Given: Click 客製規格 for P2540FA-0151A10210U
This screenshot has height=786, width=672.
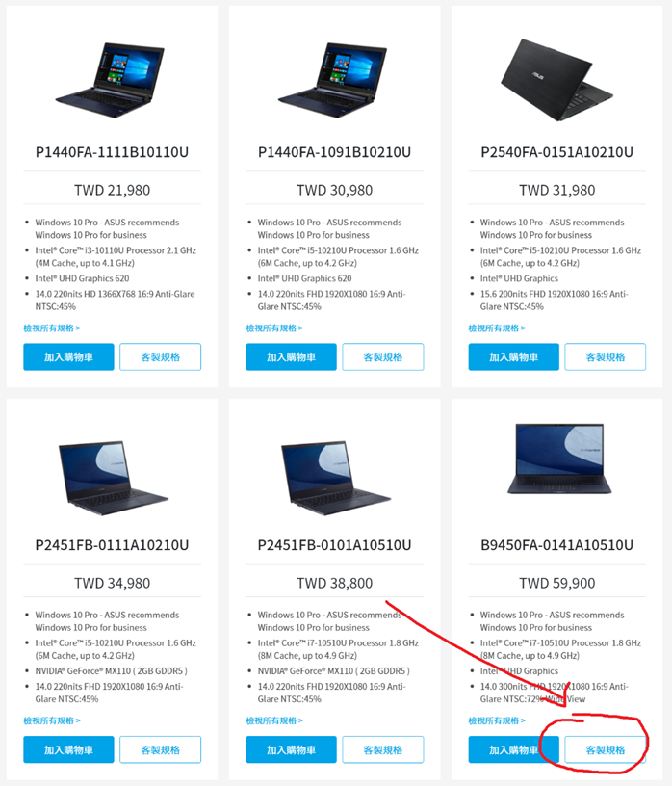Looking at the screenshot, I should click(x=606, y=357).
